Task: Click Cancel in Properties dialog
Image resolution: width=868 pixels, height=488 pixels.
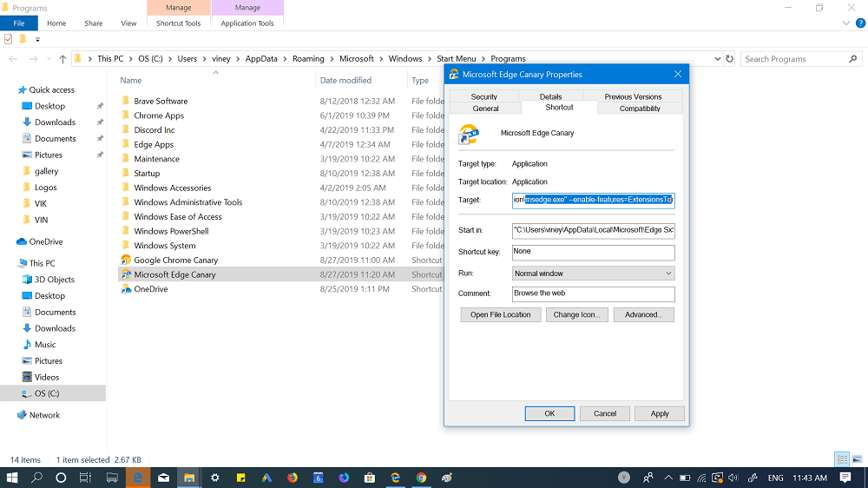Action: tap(604, 413)
